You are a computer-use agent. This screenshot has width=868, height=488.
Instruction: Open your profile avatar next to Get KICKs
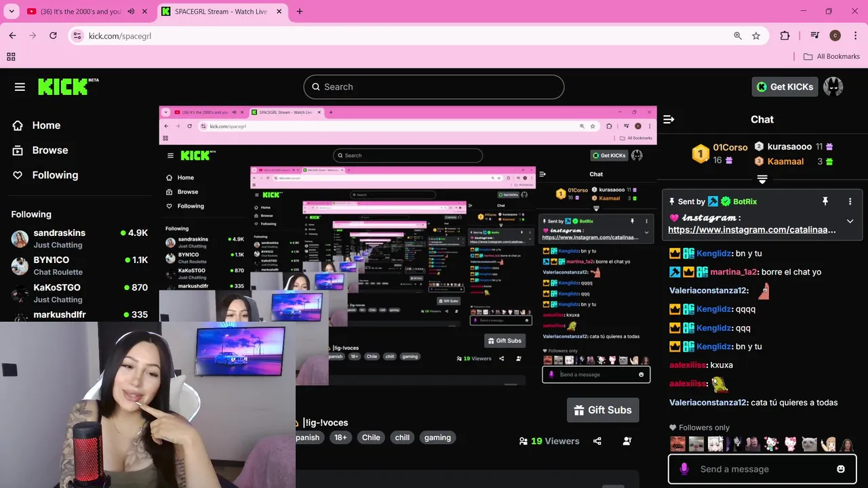pyautogui.click(x=833, y=87)
